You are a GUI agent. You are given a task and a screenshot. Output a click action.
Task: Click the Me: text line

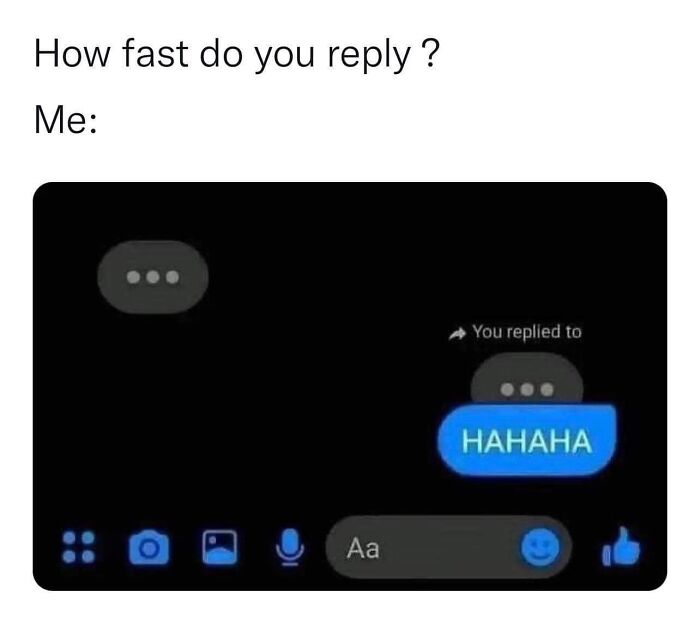[66, 119]
